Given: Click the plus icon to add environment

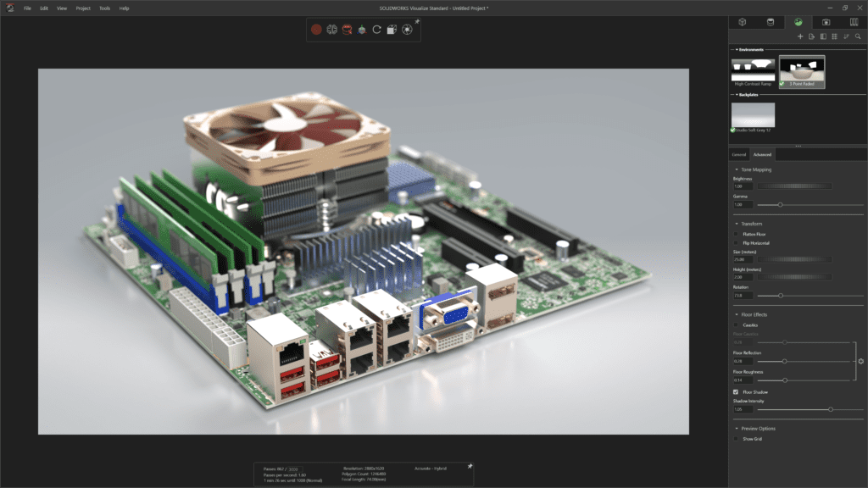Looking at the screenshot, I should click(801, 37).
